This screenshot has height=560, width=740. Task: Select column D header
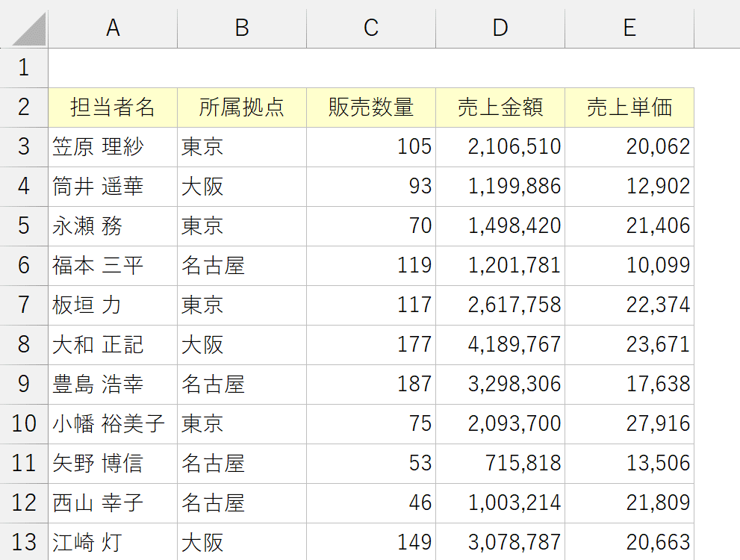click(500, 28)
